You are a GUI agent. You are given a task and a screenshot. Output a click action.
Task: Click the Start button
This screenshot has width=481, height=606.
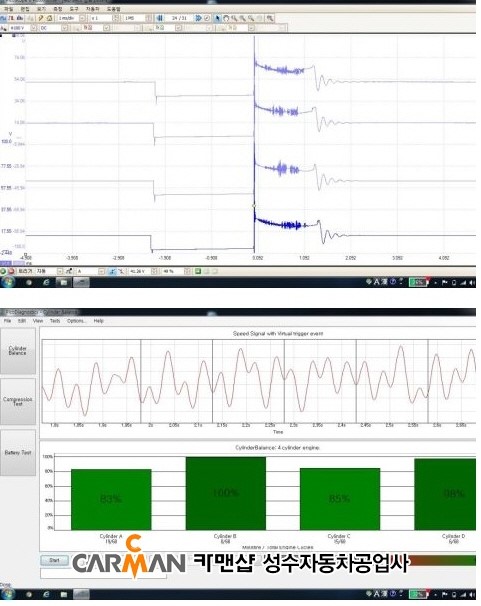coord(54,560)
